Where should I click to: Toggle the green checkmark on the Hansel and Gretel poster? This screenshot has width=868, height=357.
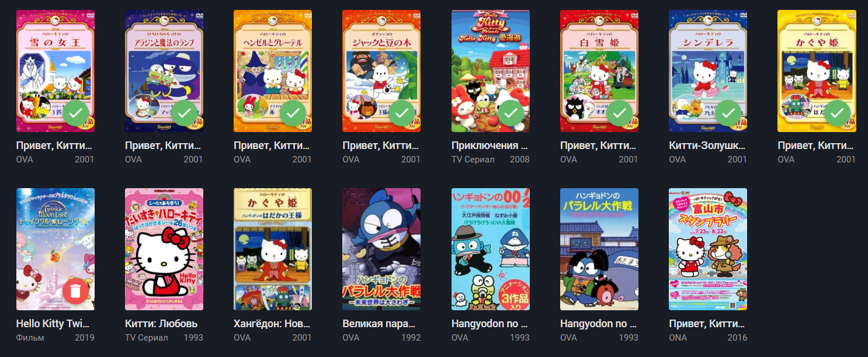[293, 113]
